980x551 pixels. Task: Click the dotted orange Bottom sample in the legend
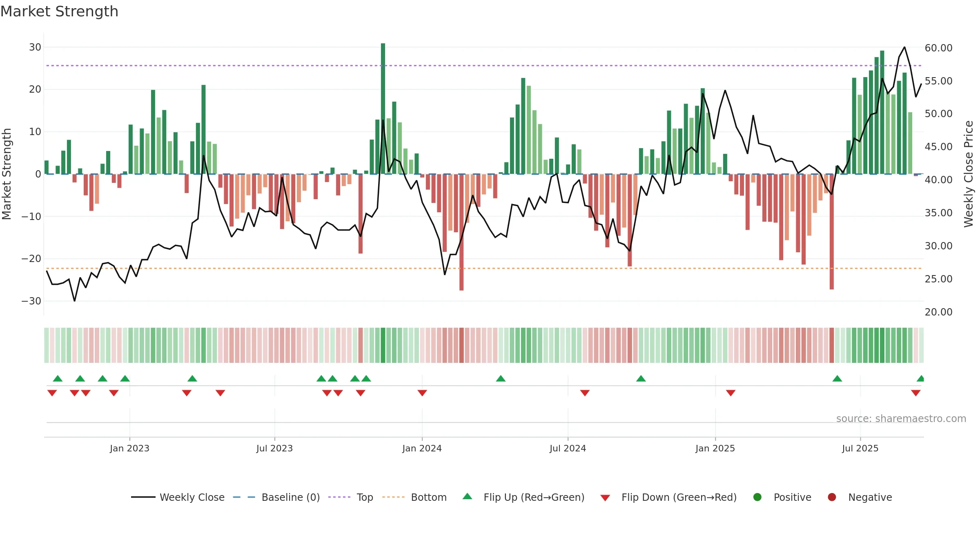coord(394,497)
